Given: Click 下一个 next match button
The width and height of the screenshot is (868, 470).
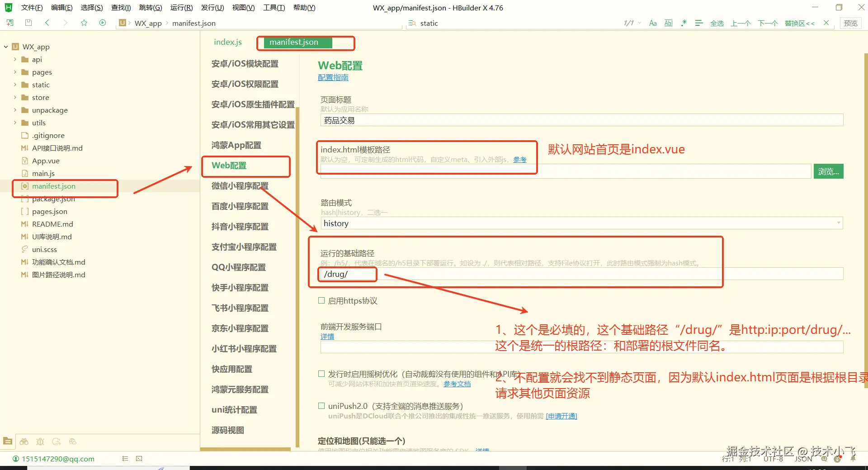Looking at the screenshot, I should coord(768,23).
